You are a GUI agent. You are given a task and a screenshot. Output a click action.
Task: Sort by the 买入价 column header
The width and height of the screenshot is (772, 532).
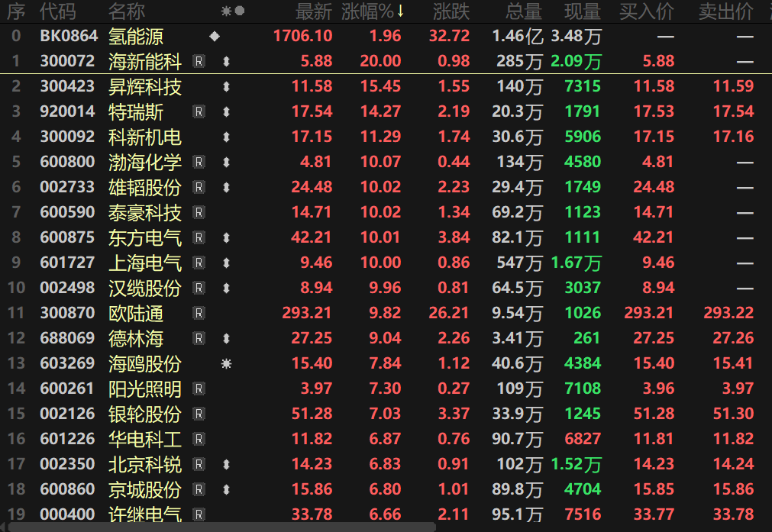coord(647,11)
